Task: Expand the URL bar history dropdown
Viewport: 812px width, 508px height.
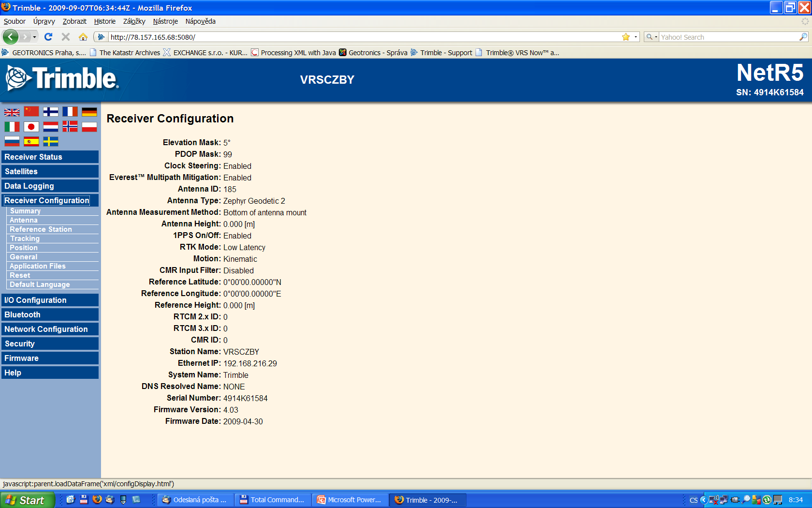Action: [636, 37]
